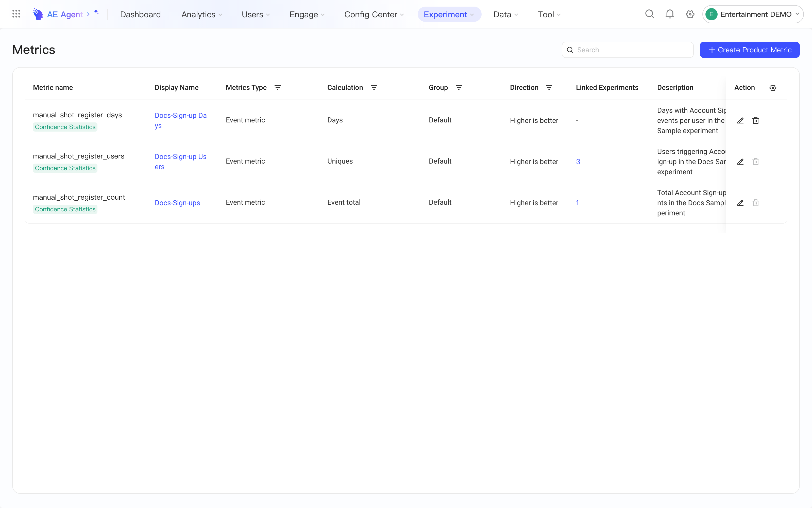
Task: Click the Linked Experiments column header
Action: [x=607, y=88]
